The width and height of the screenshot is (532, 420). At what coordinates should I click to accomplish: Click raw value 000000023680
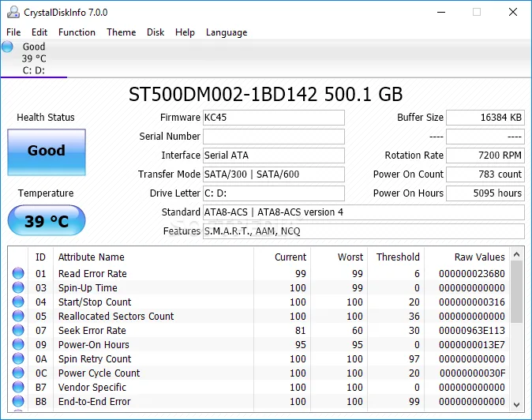click(472, 273)
